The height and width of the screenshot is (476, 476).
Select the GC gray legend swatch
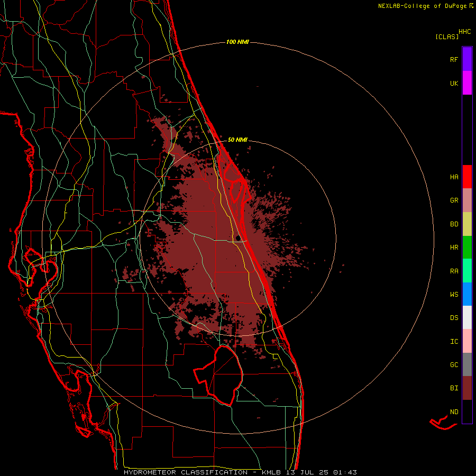point(467,364)
